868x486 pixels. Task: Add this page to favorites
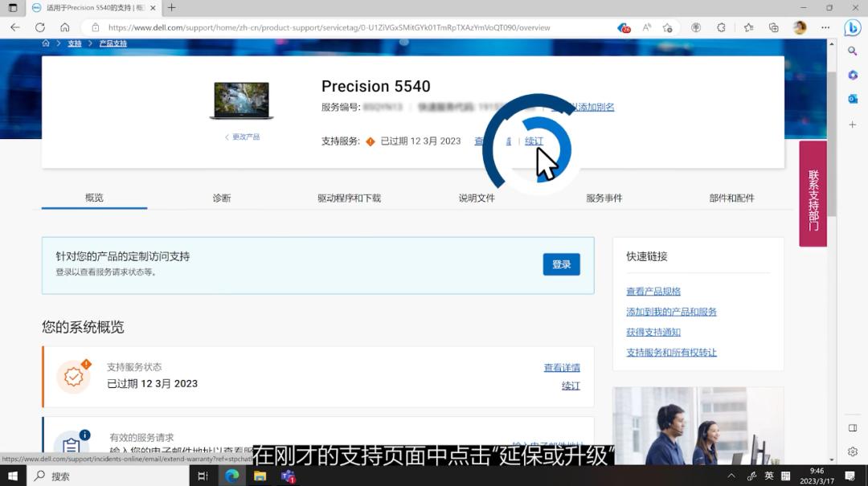[667, 27]
